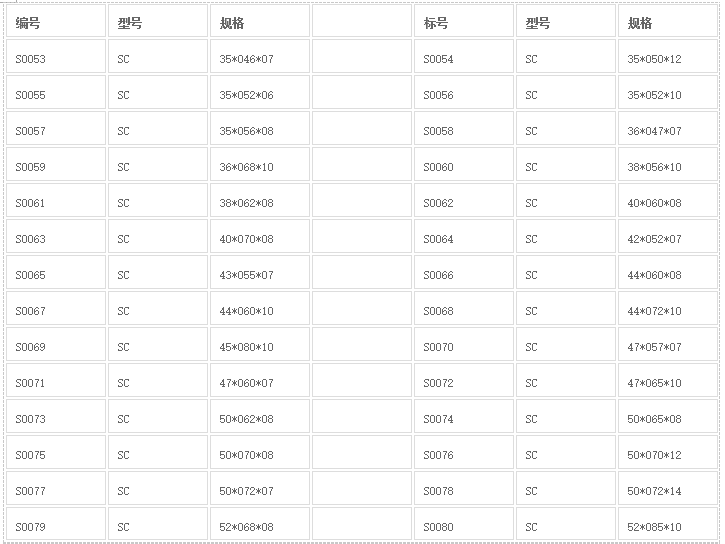Click the spec cell 50*072*14
725x544 pixels.
pos(666,491)
